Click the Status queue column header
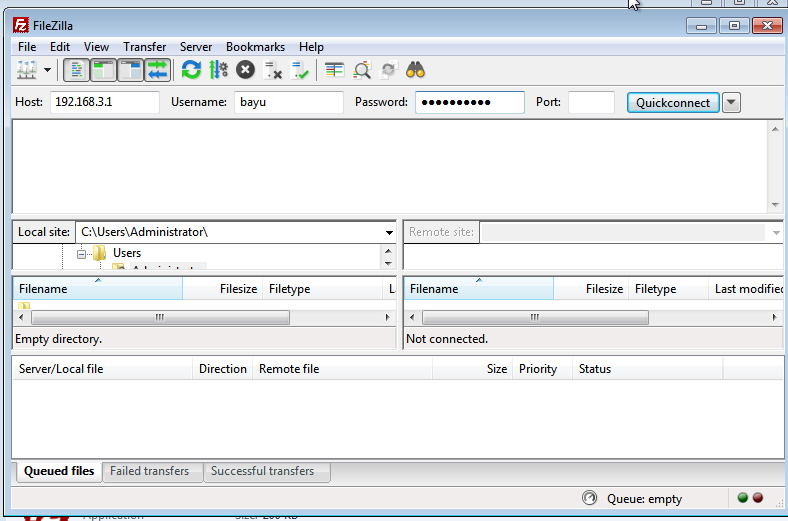 648,369
